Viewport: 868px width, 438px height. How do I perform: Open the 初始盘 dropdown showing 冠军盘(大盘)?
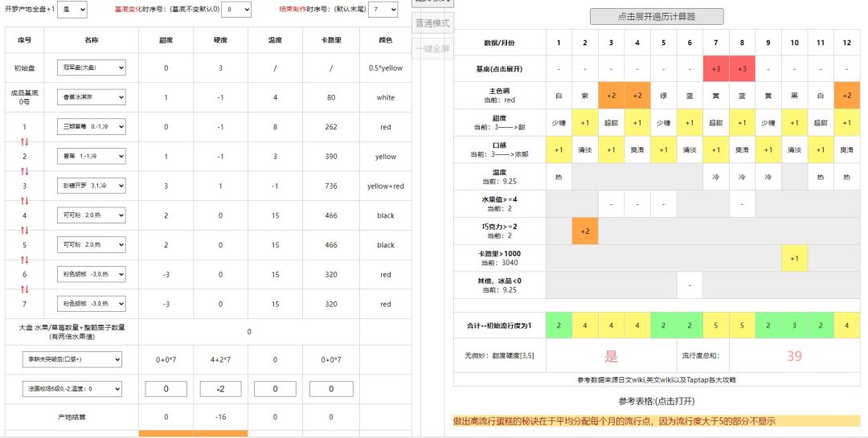(92, 68)
